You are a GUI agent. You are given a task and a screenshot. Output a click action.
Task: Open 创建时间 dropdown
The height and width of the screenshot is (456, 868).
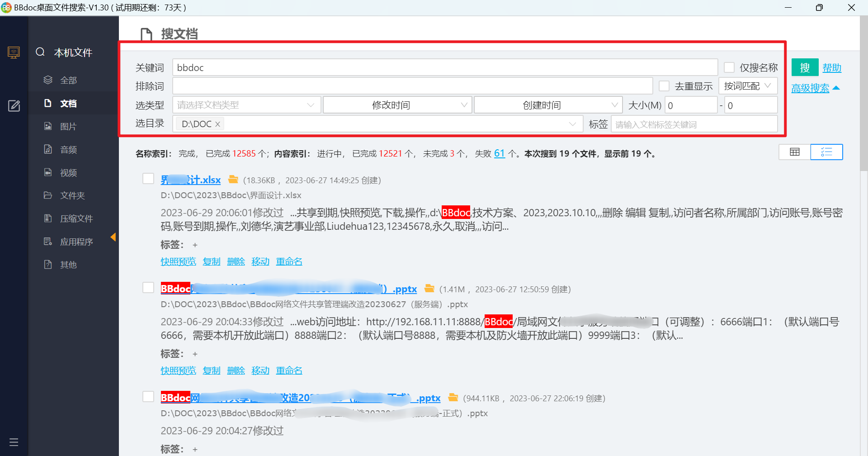[x=548, y=105]
